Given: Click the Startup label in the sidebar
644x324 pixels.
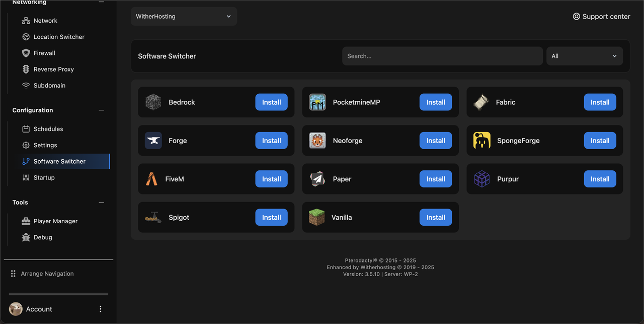Looking at the screenshot, I should pyautogui.click(x=44, y=177).
